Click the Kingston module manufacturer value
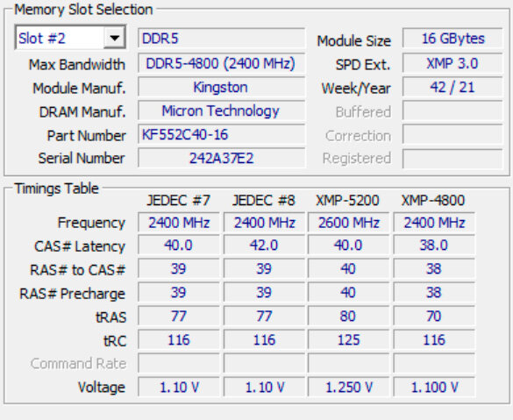The height and width of the screenshot is (420, 513). tap(222, 87)
